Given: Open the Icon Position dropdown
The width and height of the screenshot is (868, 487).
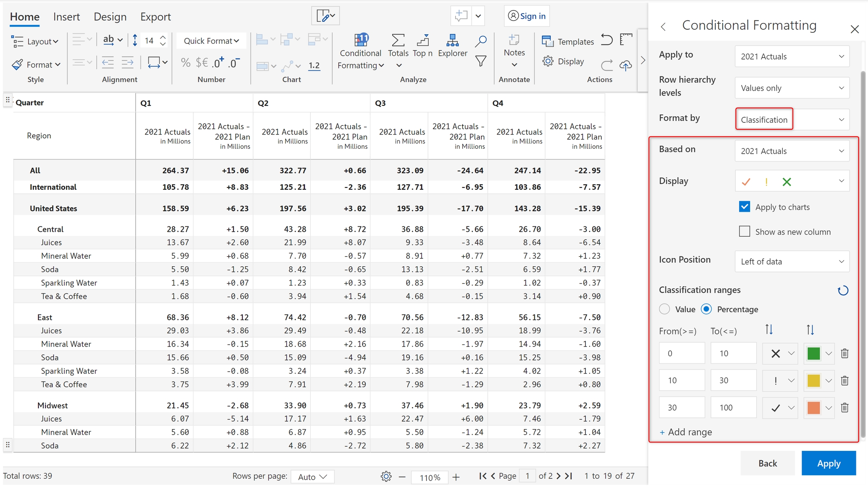Looking at the screenshot, I should click(x=792, y=261).
